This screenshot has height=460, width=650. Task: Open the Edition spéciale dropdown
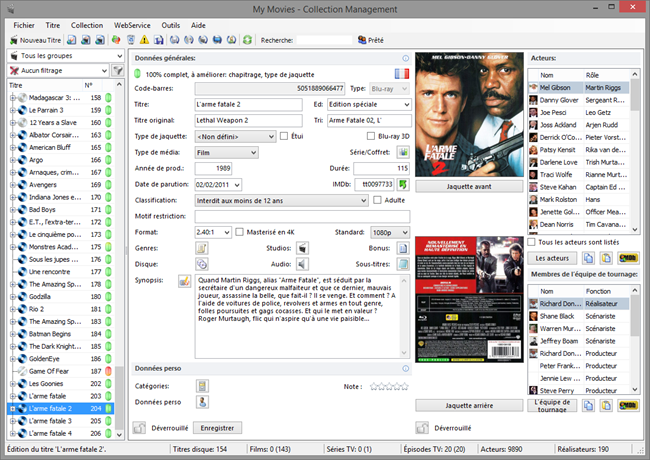pos(369,104)
